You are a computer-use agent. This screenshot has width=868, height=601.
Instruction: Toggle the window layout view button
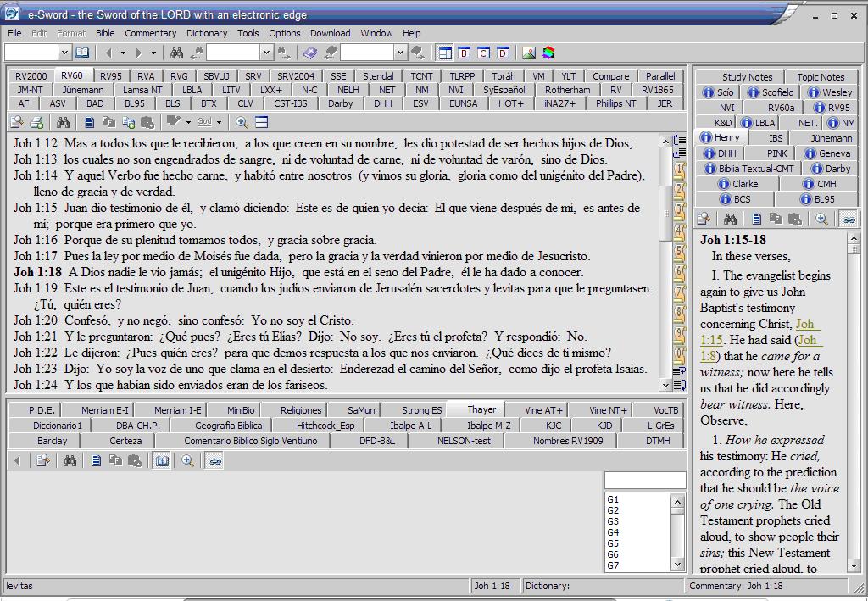(445, 53)
